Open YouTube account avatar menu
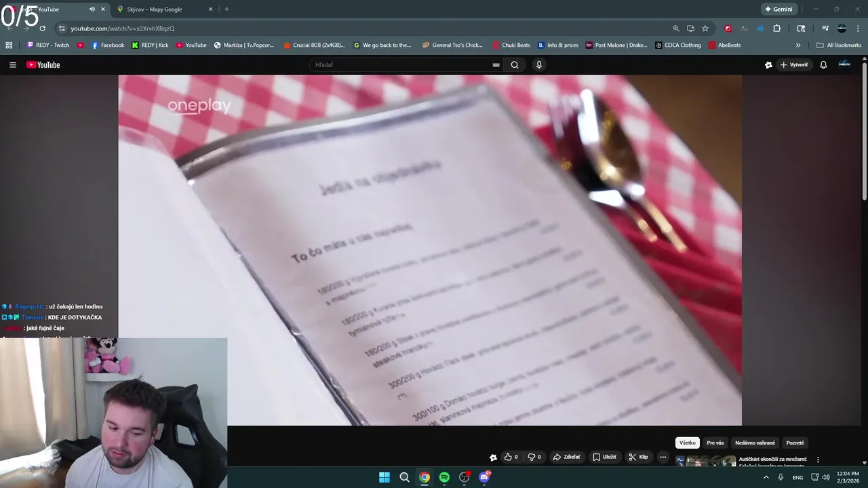The image size is (868, 488). click(x=844, y=64)
